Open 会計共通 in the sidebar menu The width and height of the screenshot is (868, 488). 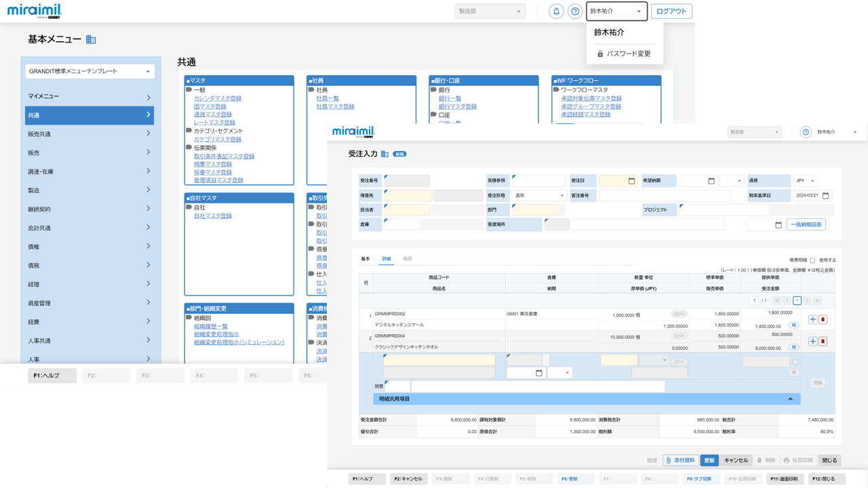coord(90,228)
